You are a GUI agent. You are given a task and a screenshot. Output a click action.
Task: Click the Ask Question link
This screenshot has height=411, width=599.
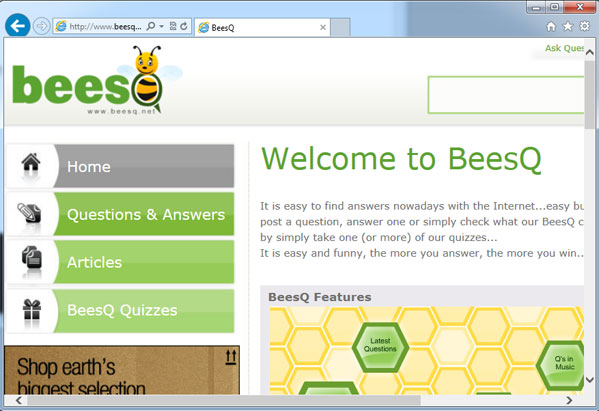pyautogui.click(x=564, y=49)
